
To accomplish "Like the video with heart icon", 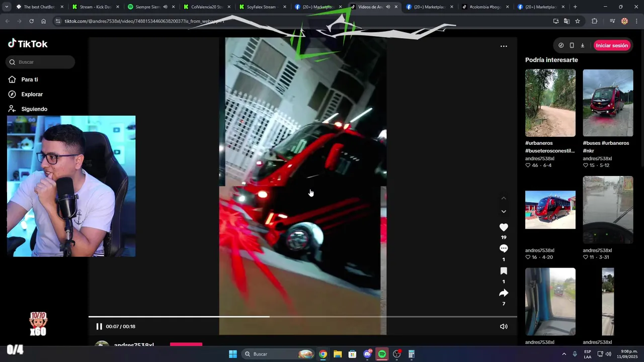I will coord(504,227).
